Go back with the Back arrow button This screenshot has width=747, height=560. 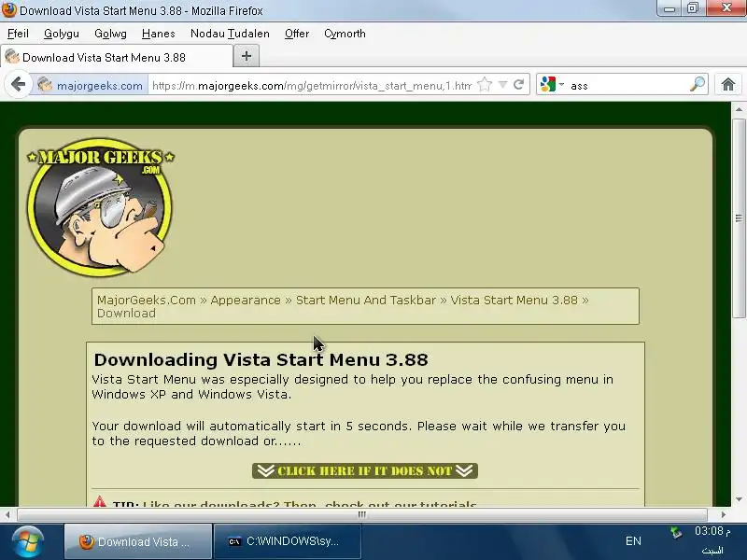coord(18,85)
